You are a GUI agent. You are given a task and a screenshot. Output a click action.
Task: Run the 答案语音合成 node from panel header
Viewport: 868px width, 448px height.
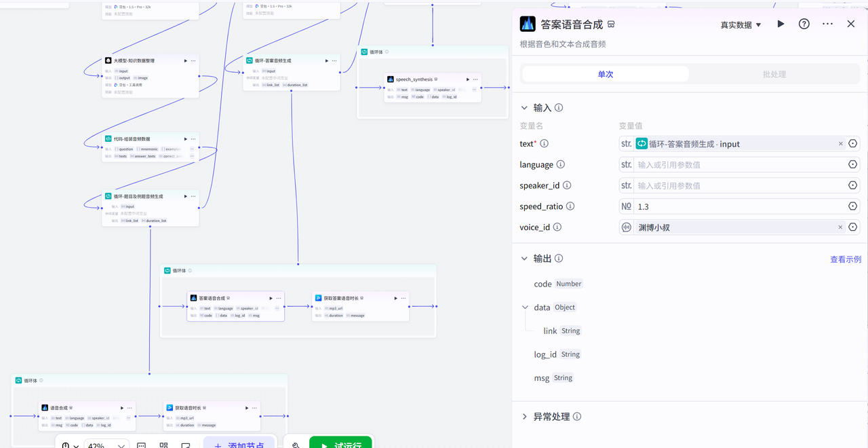point(781,24)
